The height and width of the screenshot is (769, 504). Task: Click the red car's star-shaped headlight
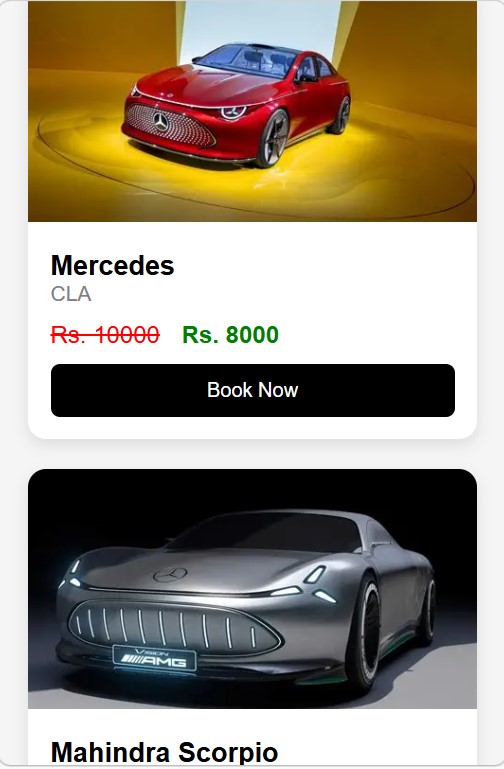point(233,112)
